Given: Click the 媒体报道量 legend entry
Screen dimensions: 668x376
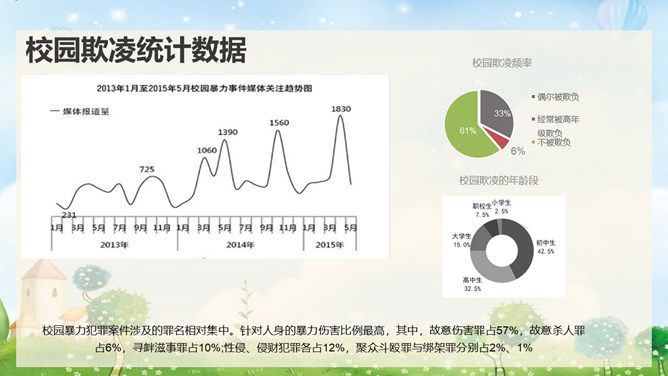Looking at the screenshot, I should 80,112.
